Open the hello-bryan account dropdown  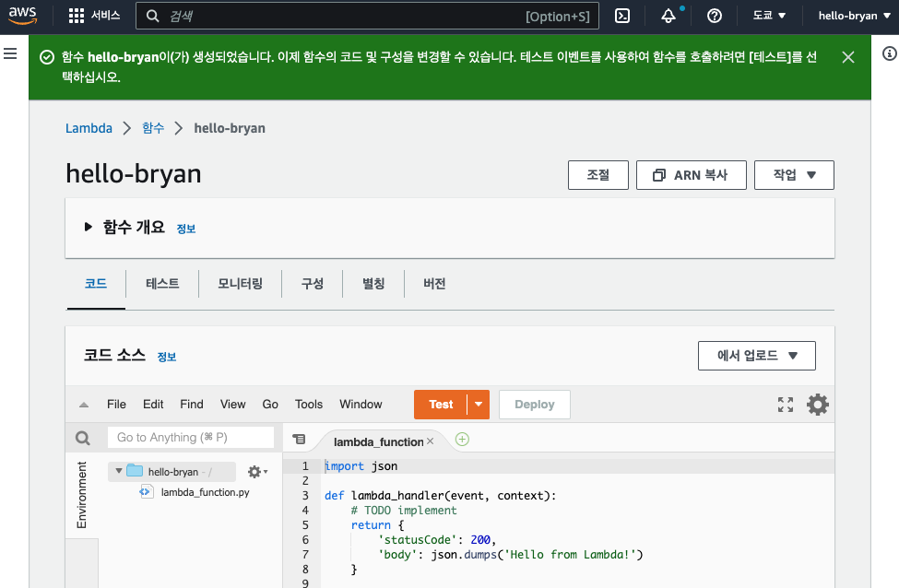pyautogui.click(x=854, y=16)
